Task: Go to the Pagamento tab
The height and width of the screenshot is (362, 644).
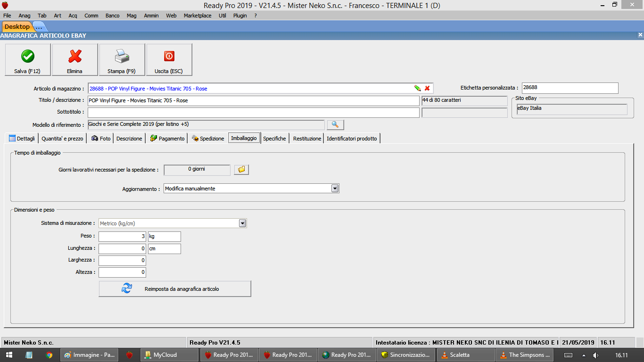Action: [167, 139]
